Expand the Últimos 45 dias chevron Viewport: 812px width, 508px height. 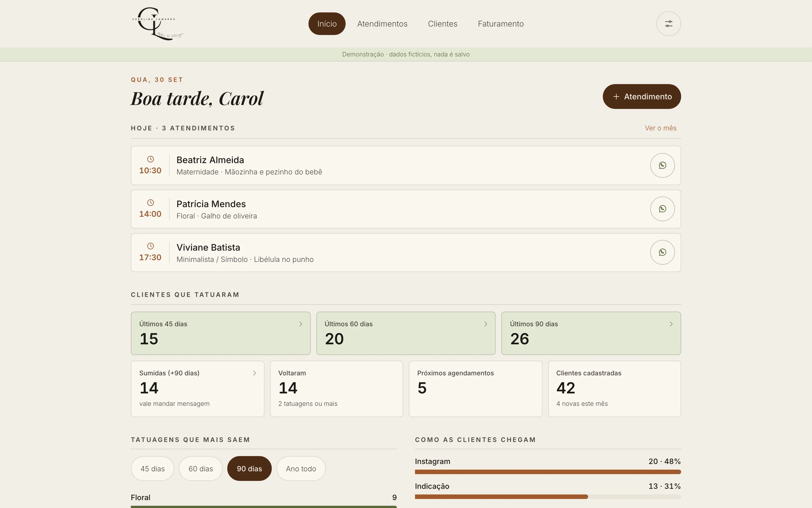[301, 324]
